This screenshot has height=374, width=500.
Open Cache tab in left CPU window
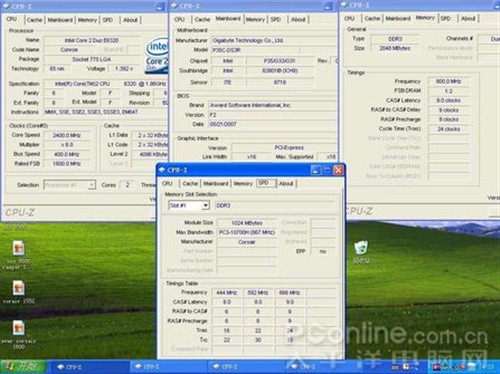[x=35, y=20]
